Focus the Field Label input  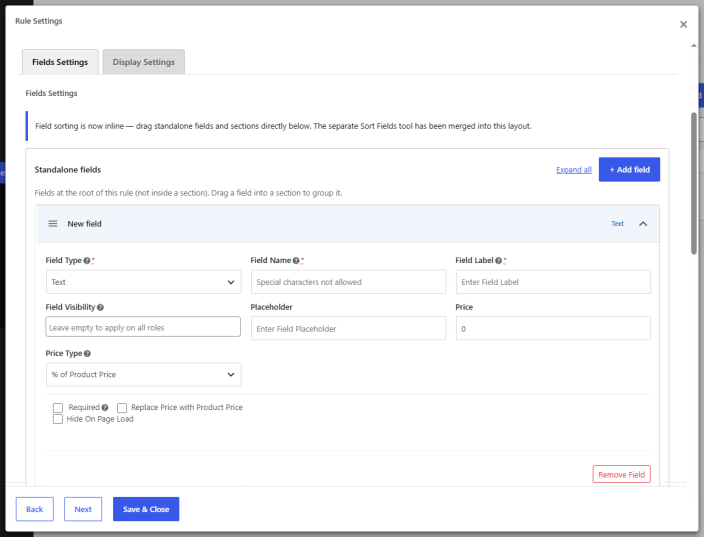pos(553,282)
